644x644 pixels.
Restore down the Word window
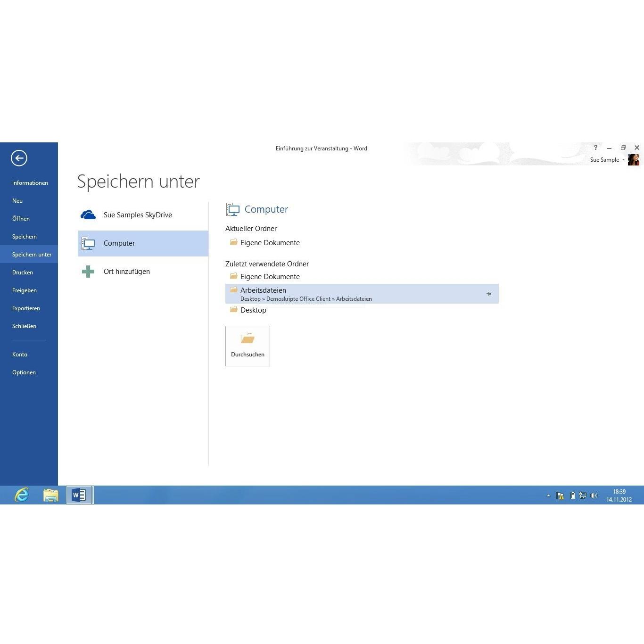tap(623, 148)
